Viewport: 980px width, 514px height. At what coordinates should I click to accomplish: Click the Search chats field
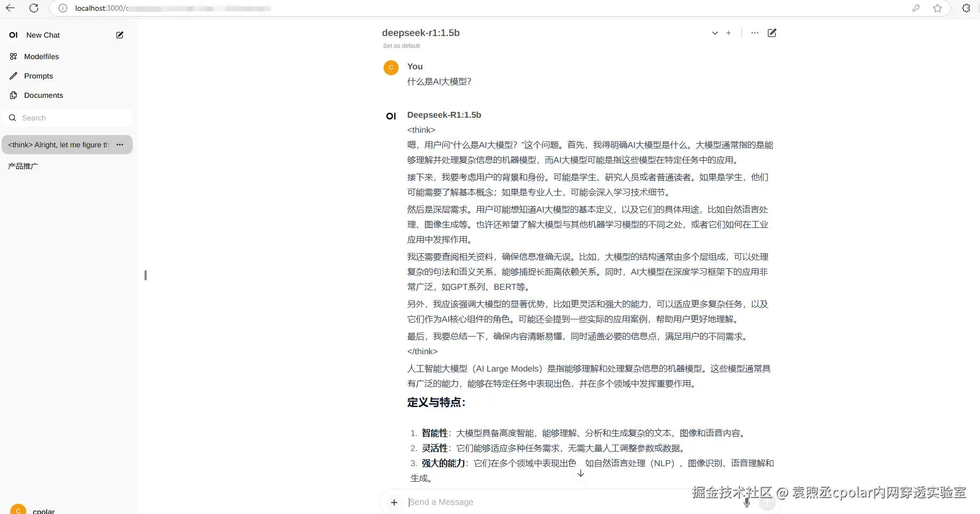[x=67, y=118]
